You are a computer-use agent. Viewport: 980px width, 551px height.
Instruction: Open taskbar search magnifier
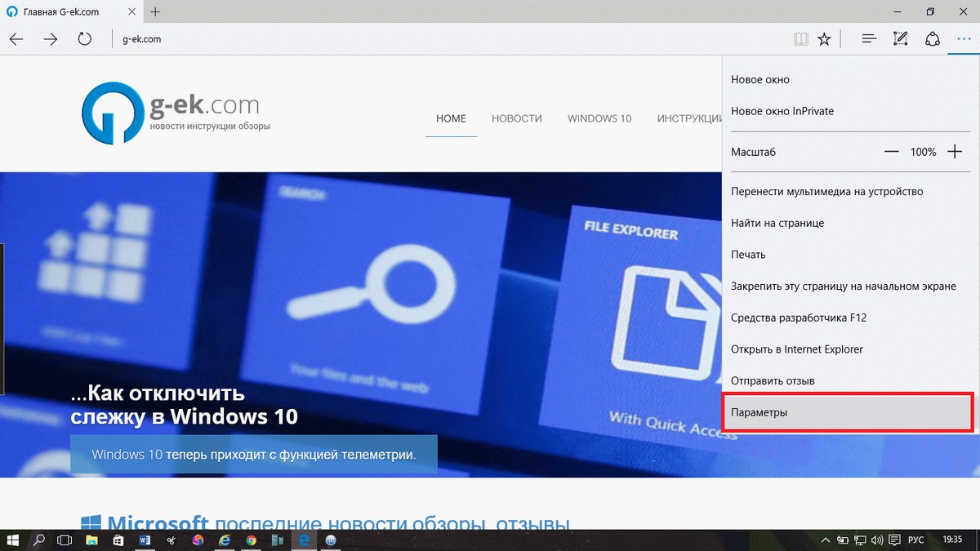38,540
